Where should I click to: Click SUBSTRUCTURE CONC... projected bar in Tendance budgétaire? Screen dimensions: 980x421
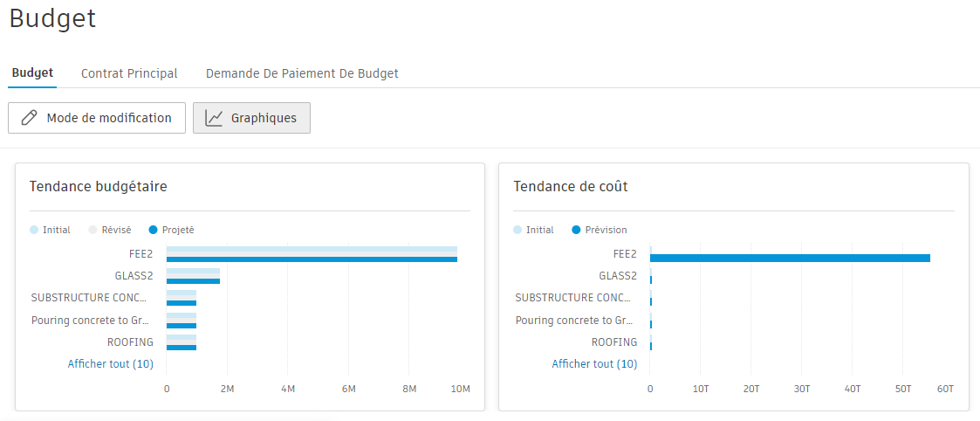(x=182, y=303)
